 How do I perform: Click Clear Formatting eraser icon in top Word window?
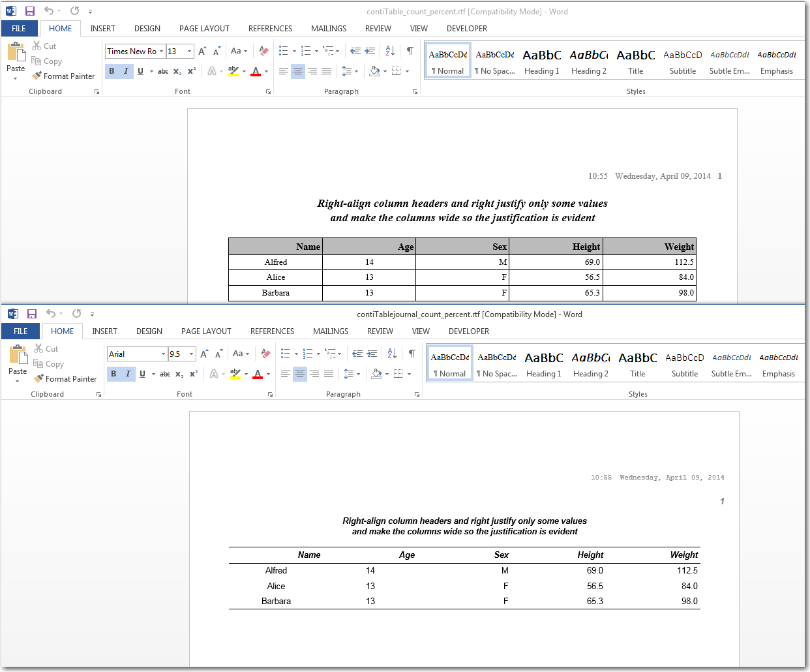[x=263, y=51]
